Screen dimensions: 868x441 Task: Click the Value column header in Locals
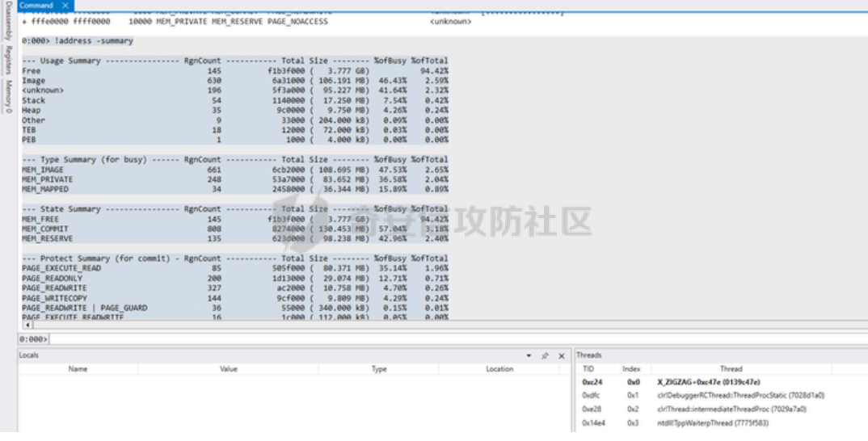click(229, 369)
